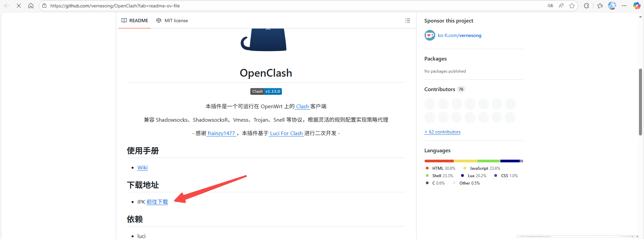The width and height of the screenshot is (644, 239).
Task: Go to browser home page
Action: coord(31,6)
